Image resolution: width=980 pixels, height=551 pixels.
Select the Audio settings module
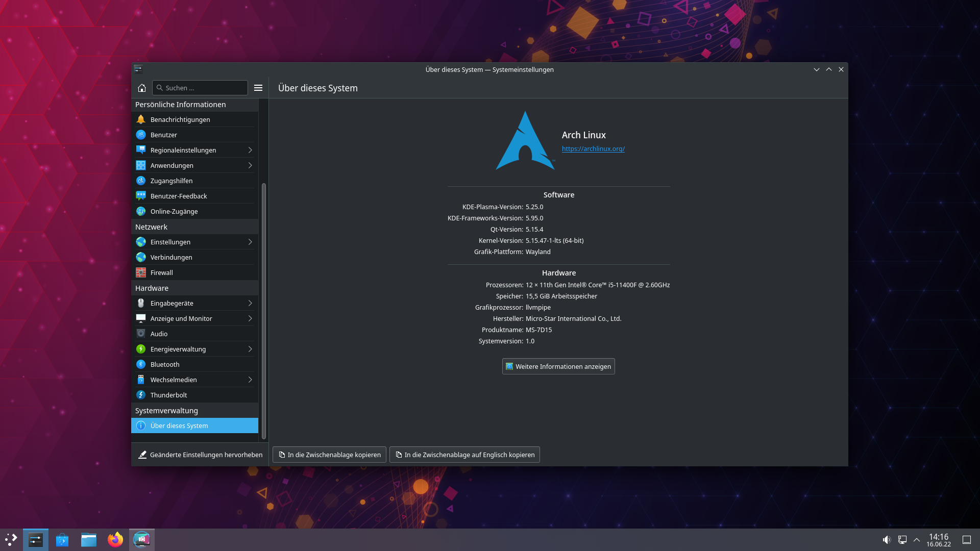point(159,334)
